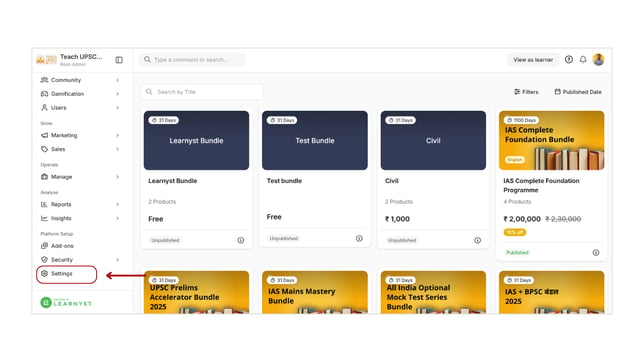The image size is (644, 362).
Task: Click the Security shield icon
Action: pyautogui.click(x=44, y=260)
